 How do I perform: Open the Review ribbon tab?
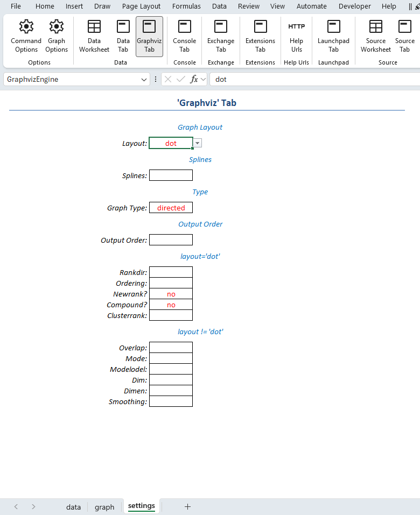pyautogui.click(x=249, y=6)
